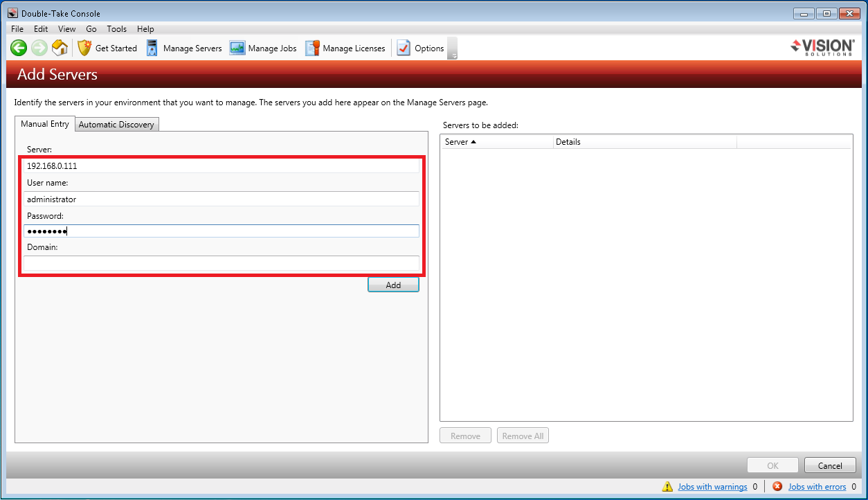Screen dimensions: 868x500
Task: Open the Tools menu
Action: 116,29
